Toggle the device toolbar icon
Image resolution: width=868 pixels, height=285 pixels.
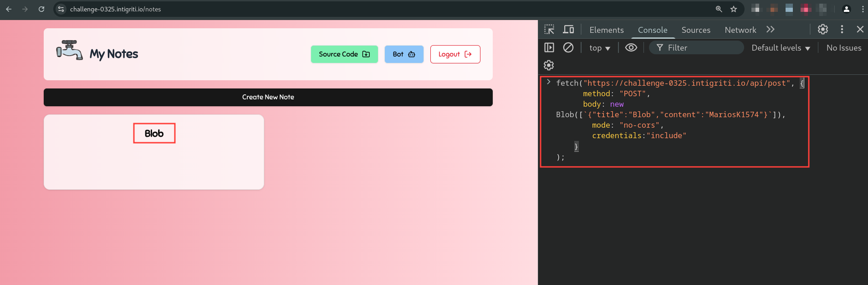coord(568,30)
